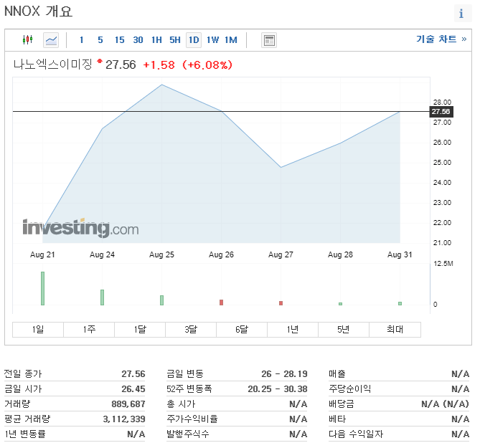Screen dimensions: 480x448
Task: Open the info icon in header
Action: [x=461, y=14]
